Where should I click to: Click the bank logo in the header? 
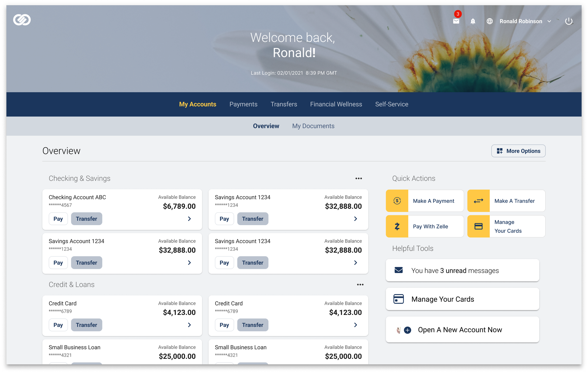click(x=22, y=20)
